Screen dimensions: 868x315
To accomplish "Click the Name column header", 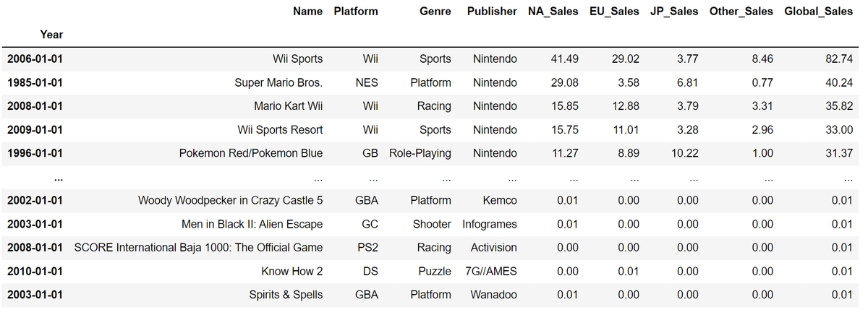I will tap(307, 12).
